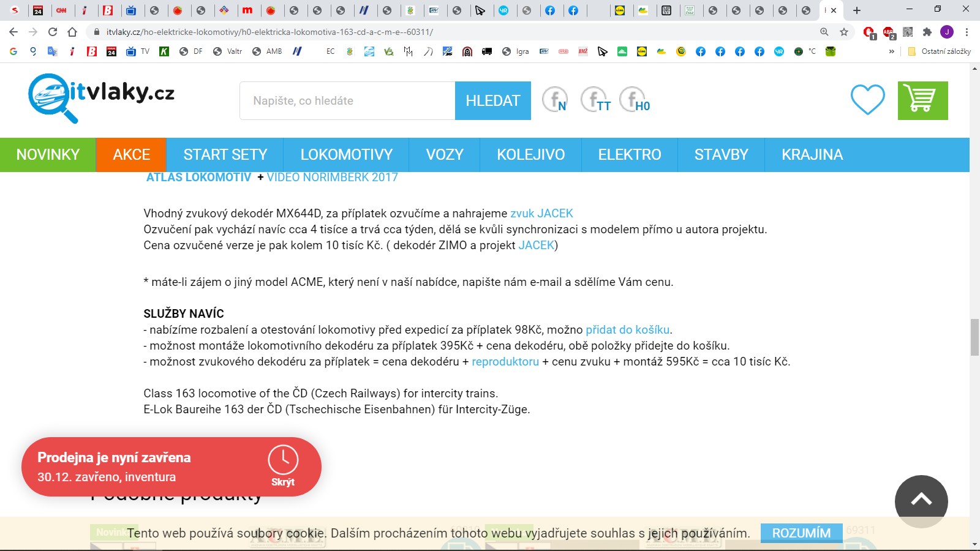The width and height of the screenshot is (980, 551).
Task: Switch to the red m tab
Action: (x=247, y=10)
